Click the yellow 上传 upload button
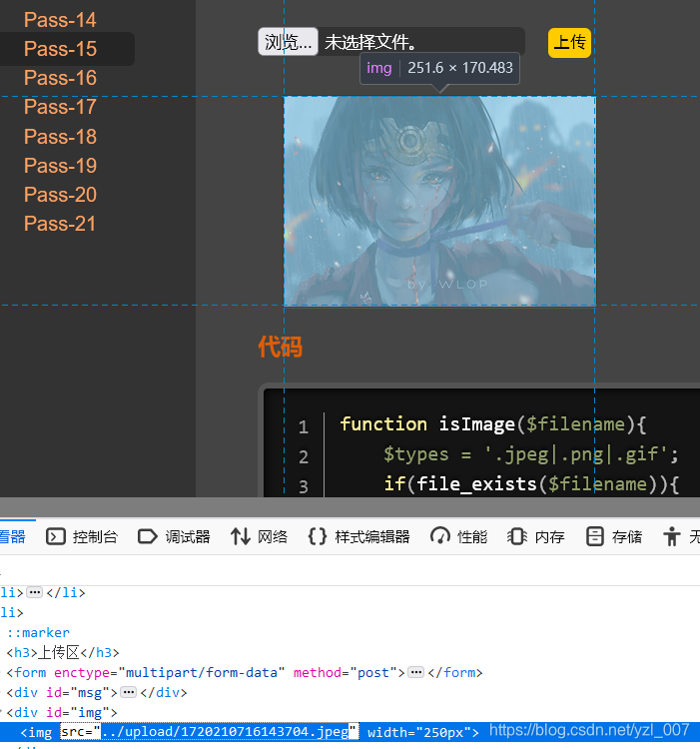Screen dimensions: 700x749 [x=569, y=43]
